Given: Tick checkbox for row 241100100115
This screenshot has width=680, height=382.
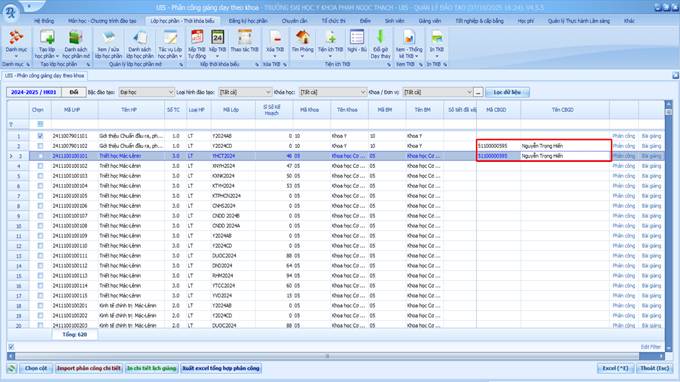Looking at the screenshot, I should coord(40,295).
